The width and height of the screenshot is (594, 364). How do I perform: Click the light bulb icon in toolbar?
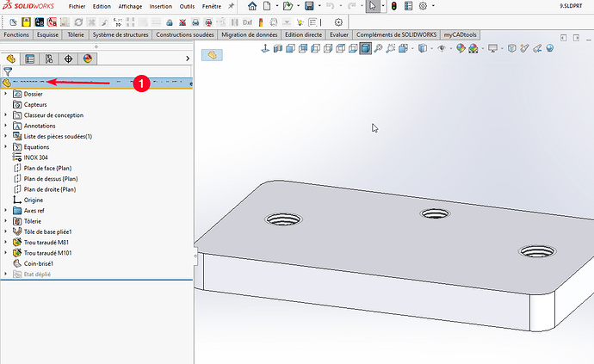coord(300,22)
